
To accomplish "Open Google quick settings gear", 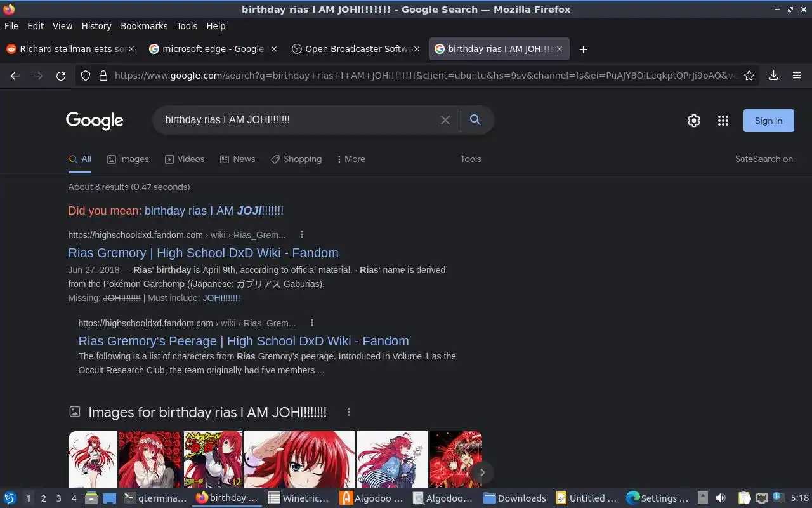I will (x=694, y=121).
